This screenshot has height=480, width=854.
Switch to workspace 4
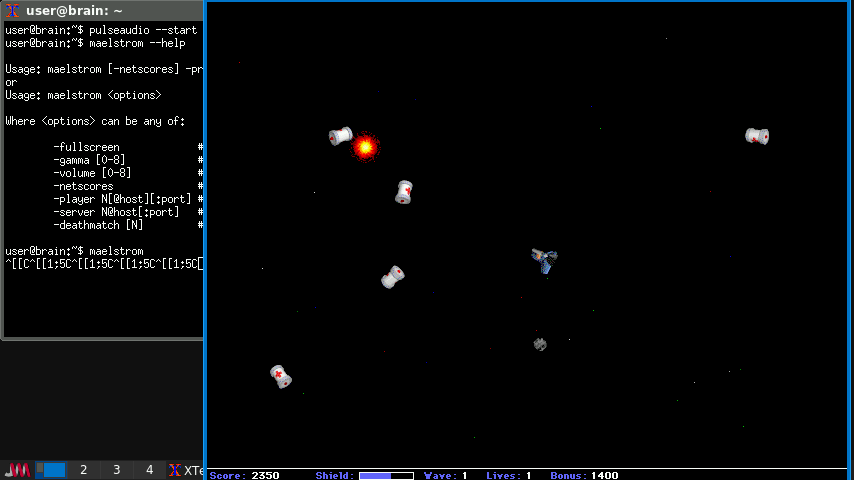[149, 470]
